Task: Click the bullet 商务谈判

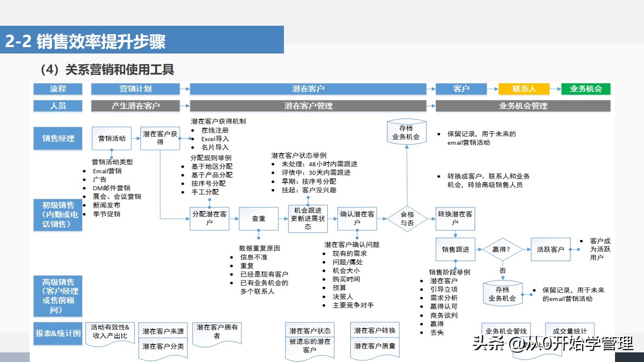Action: tap(444, 315)
